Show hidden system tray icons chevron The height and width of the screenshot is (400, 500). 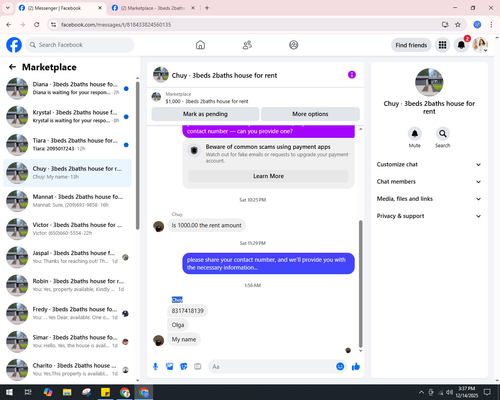[421, 392]
